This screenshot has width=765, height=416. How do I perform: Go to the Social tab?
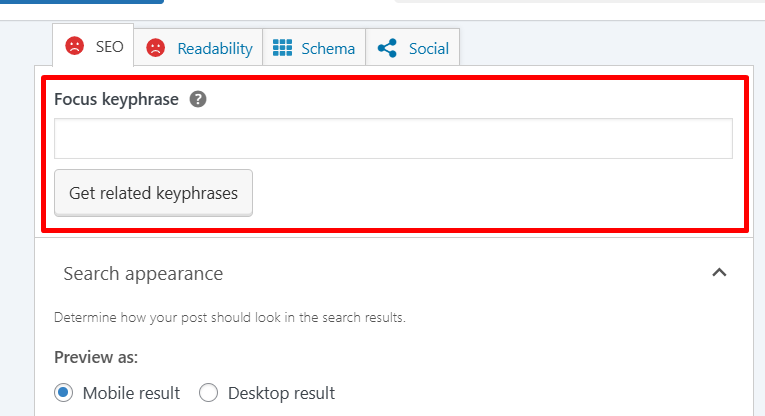point(412,48)
